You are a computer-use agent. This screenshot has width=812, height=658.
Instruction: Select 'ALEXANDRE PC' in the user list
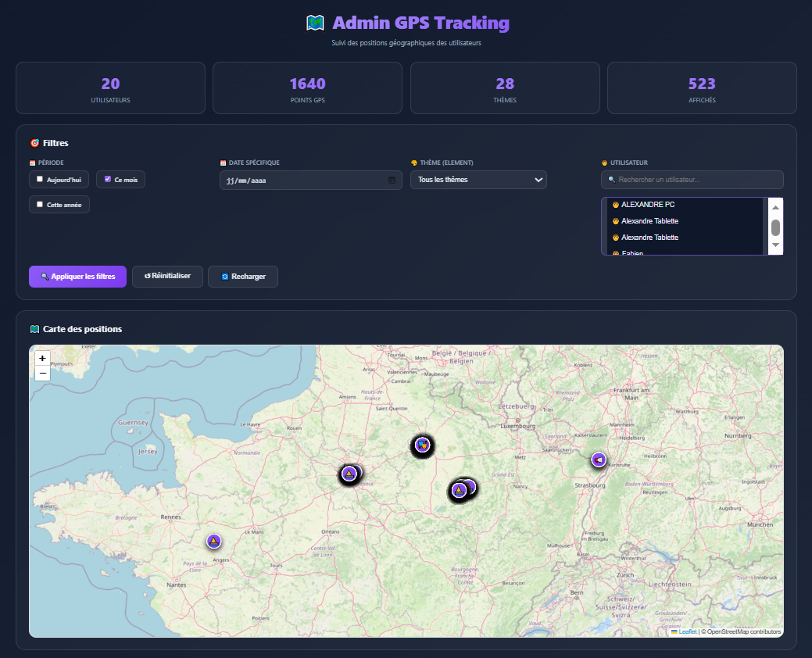(x=649, y=204)
